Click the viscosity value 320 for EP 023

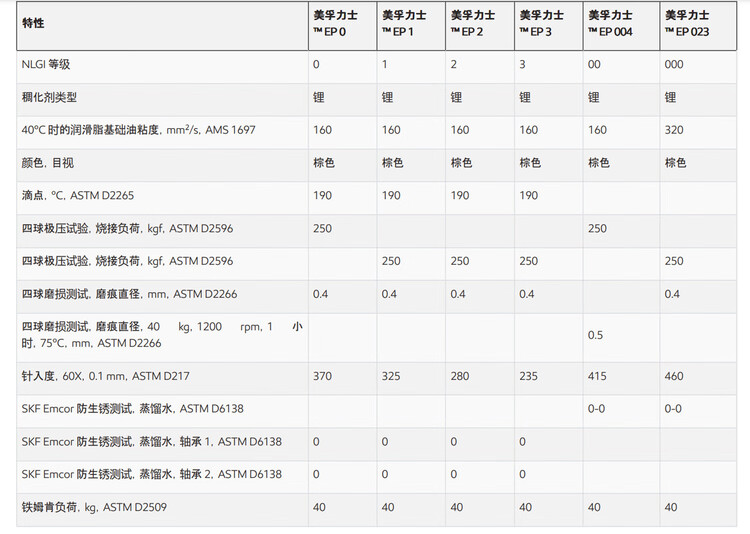coord(674,130)
